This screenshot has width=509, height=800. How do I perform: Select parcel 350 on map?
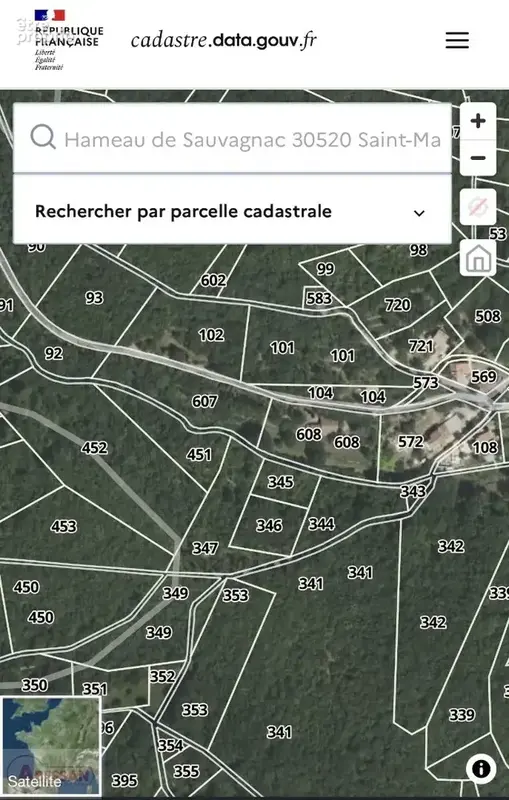click(34, 685)
